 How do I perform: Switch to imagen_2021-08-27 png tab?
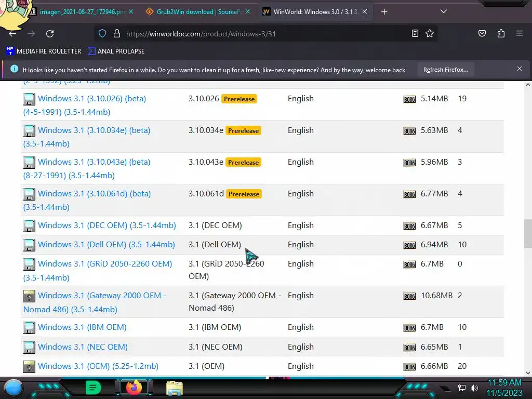(83, 12)
